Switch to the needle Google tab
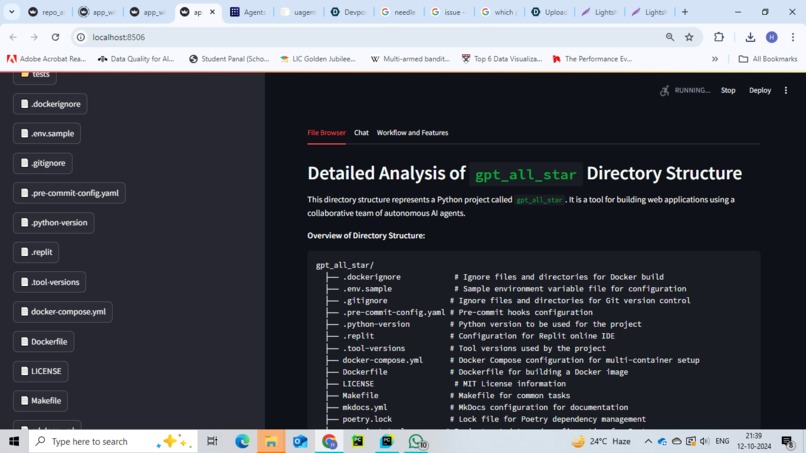Image resolution: width=806 pixels, height=453 pixels. (398, 12)
